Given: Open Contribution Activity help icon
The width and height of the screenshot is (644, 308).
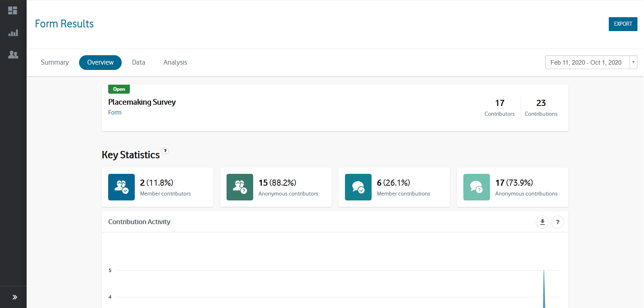Looking at the screenshot, I should tap(558, 222).
